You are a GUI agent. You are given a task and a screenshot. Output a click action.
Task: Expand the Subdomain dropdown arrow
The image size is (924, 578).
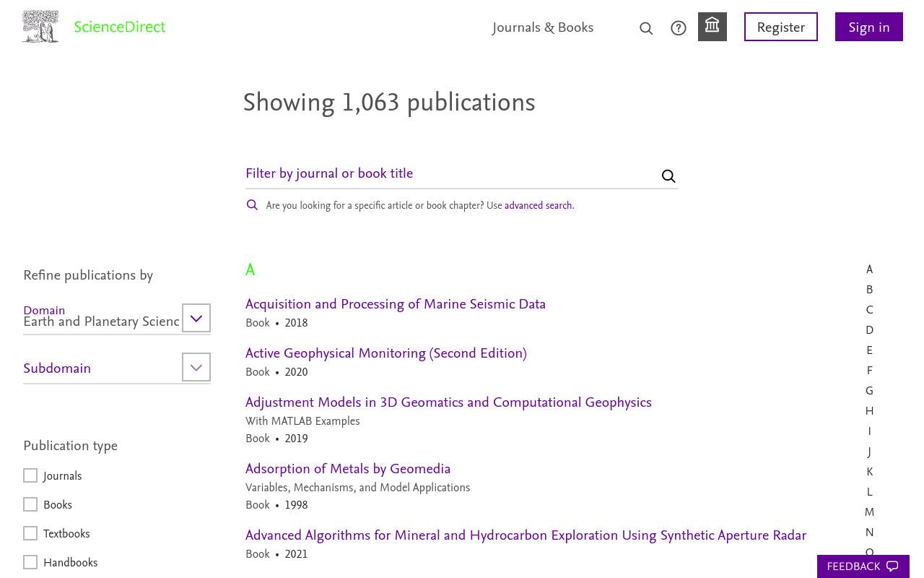(196, 367)
